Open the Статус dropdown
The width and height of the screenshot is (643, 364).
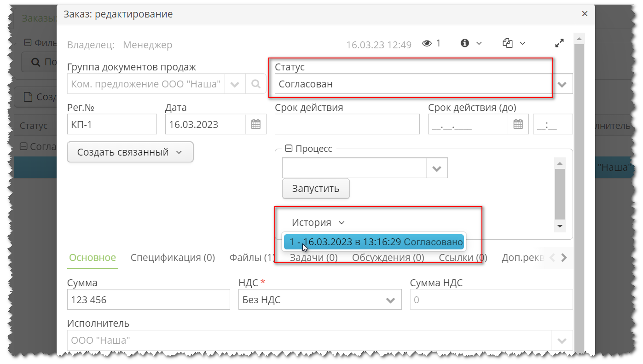point(562,84)
